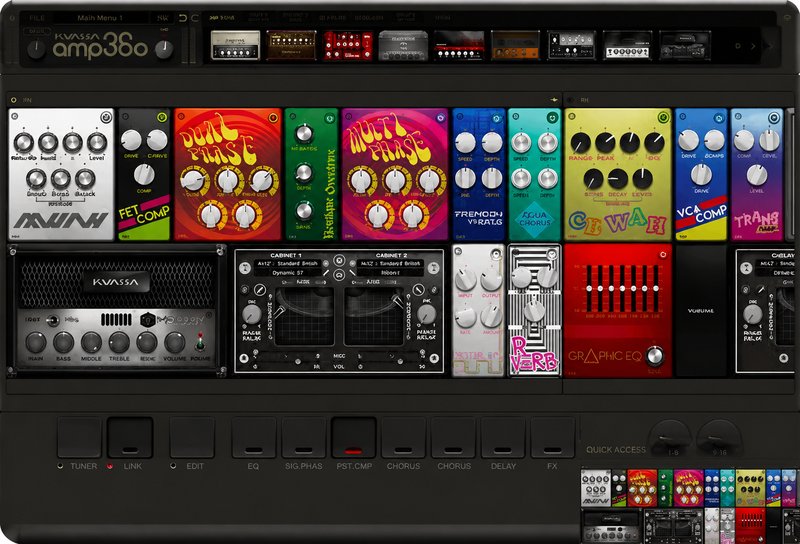Advance the amp browser with the right chevron
The image size is (800, 544).
point(753,46)
